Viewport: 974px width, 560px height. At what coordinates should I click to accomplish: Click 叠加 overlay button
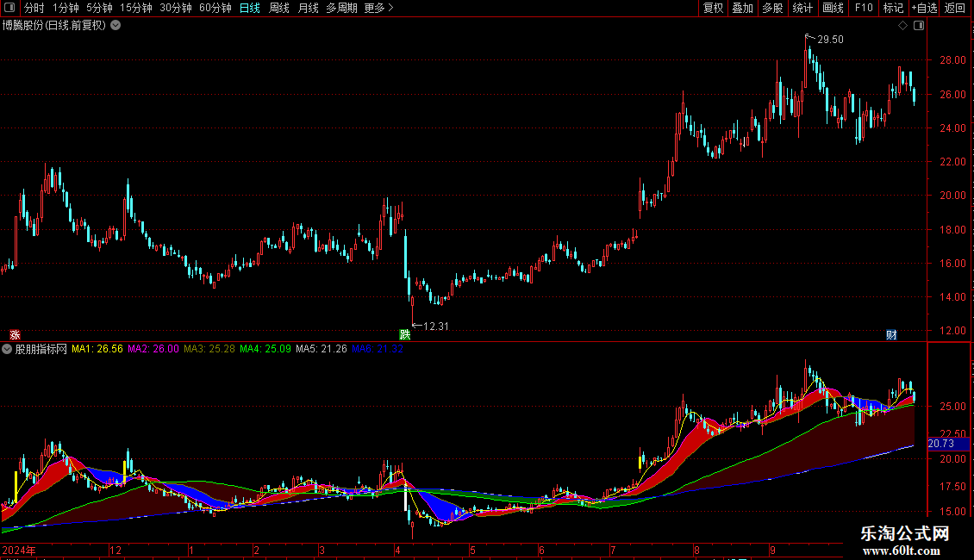click(x=743, y=8)
